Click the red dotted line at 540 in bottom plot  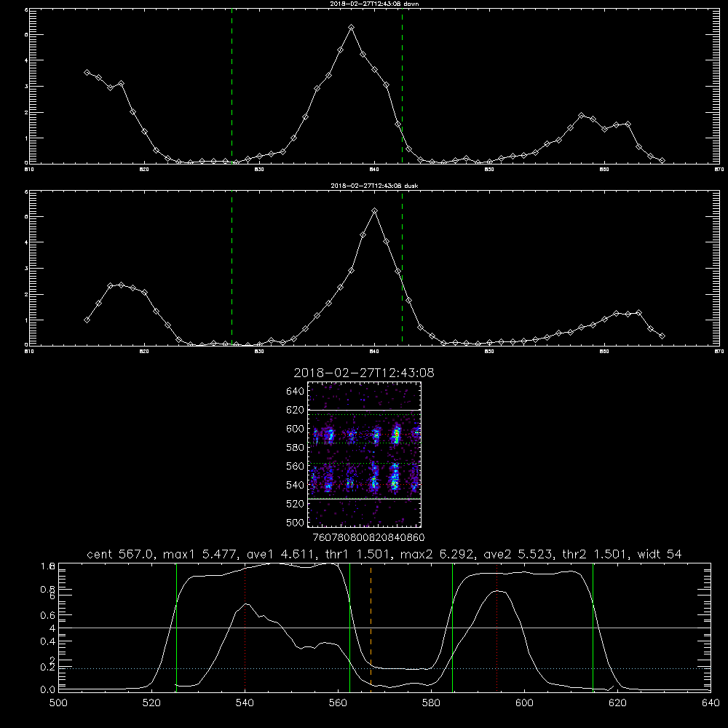point(245,627)
